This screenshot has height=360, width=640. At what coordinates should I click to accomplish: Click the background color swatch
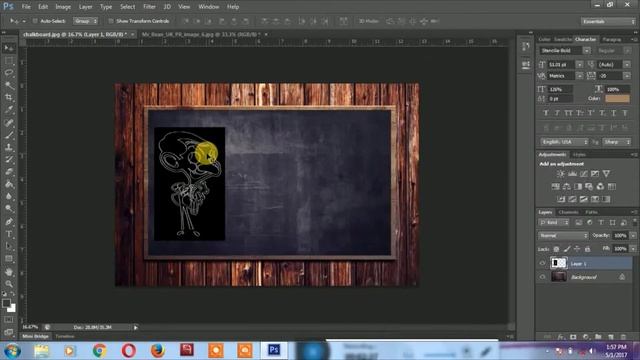click(12, 308)
